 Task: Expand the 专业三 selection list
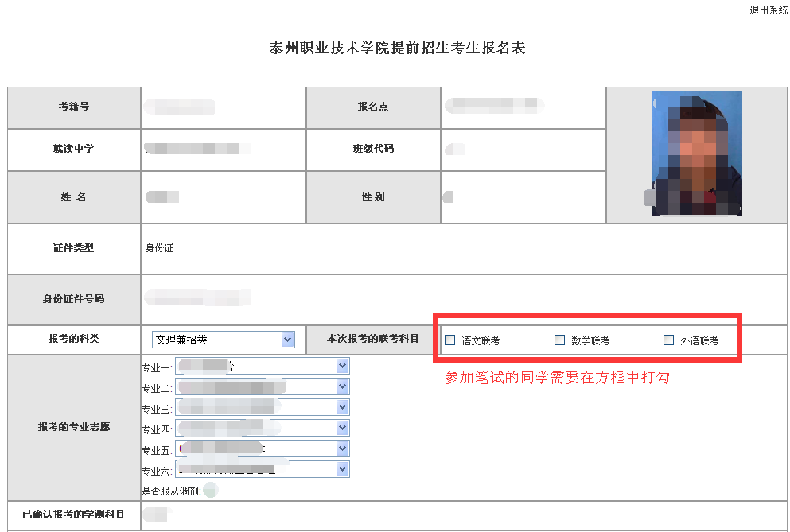pyautogui.click(x=262, y=407)
